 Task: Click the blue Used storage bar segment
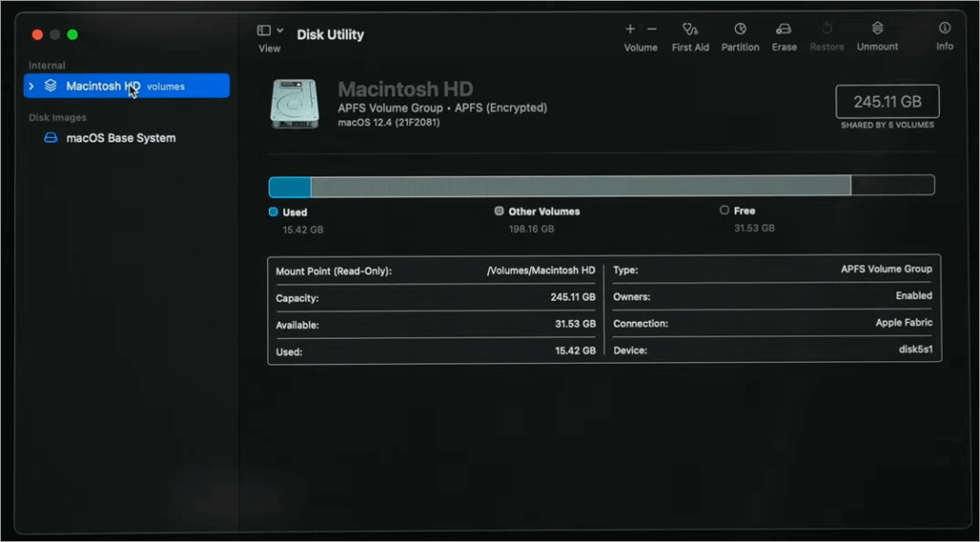(x=289, y=186)
